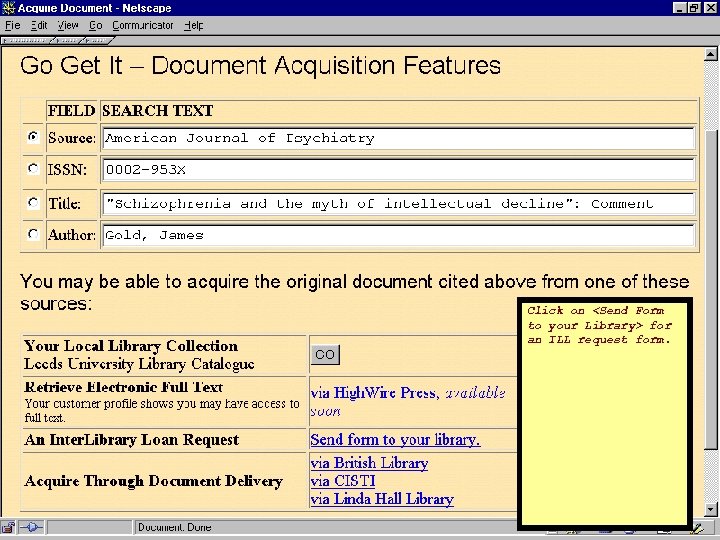The width and height of the screenshot is (720, 540).
Task: Click the 'Document: Done' status text
Action: [x=174, y=527]
